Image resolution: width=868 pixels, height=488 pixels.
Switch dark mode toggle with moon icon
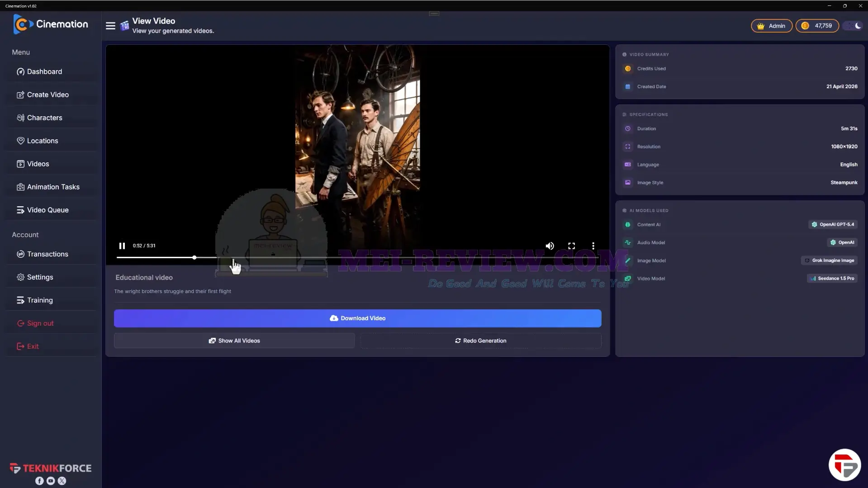854,26
